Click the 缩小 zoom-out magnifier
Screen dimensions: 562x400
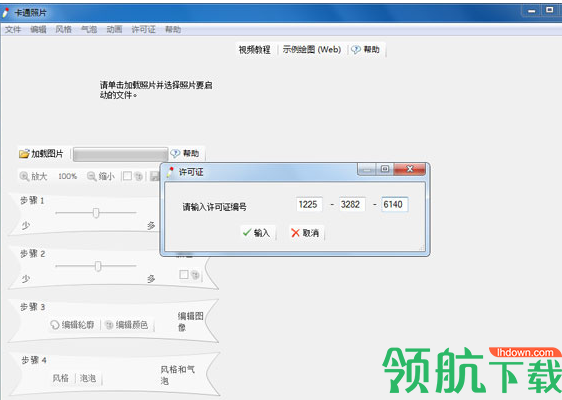click(x=101, y=176)
